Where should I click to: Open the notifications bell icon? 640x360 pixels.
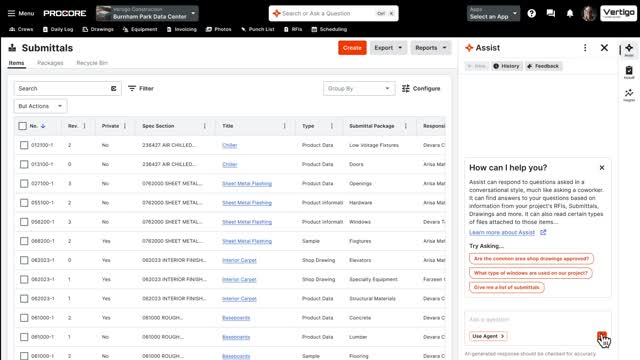click(570, 13)
